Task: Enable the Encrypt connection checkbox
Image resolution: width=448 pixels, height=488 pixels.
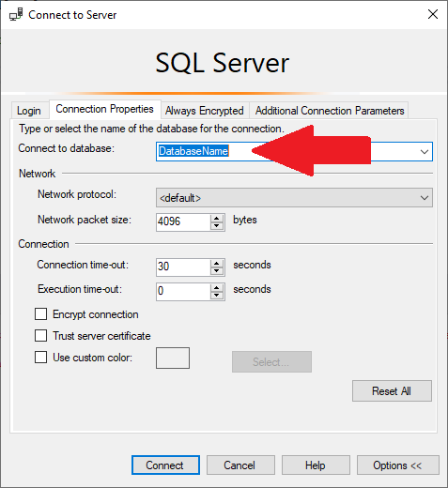Action: [x=41, y=314]
